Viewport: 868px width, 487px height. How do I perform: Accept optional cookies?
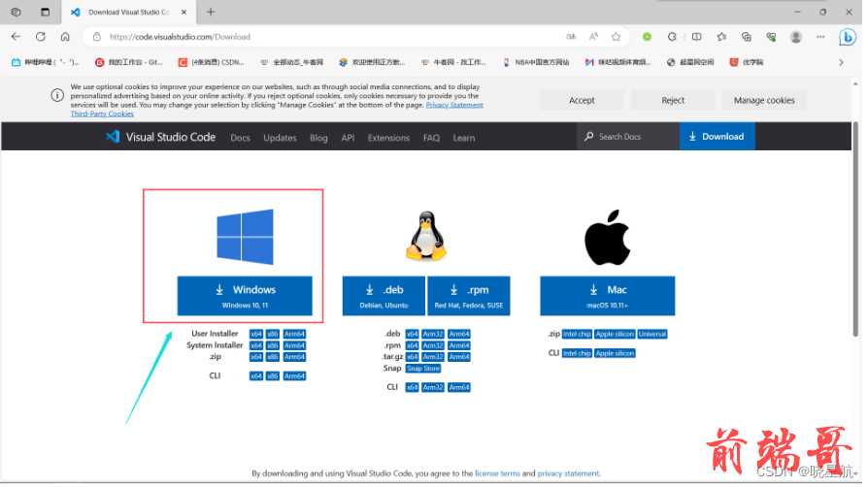(582, 100)
